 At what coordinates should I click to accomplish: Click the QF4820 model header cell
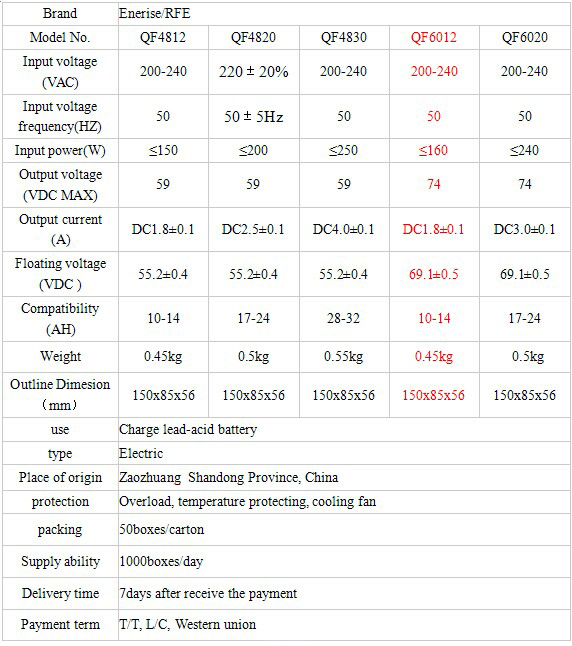coord(253,37)
